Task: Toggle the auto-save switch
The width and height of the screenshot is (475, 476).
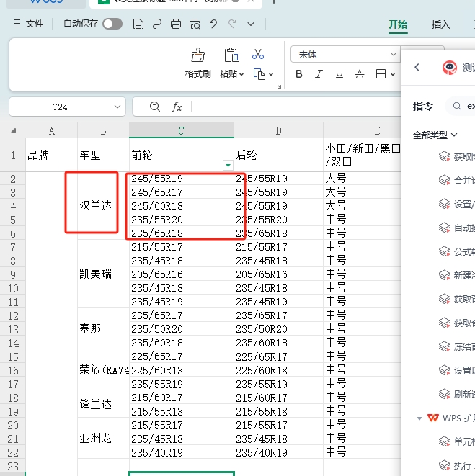Action: tap(112, 24)
